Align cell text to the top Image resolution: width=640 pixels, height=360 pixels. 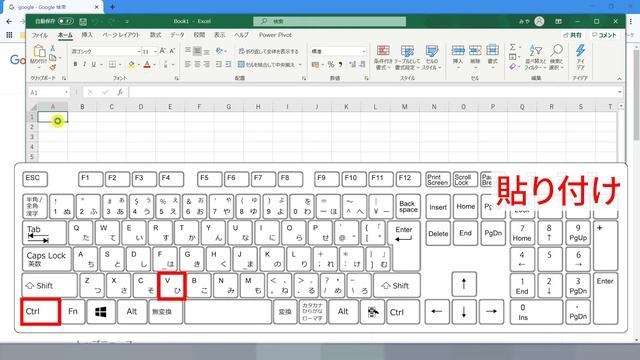188,51
